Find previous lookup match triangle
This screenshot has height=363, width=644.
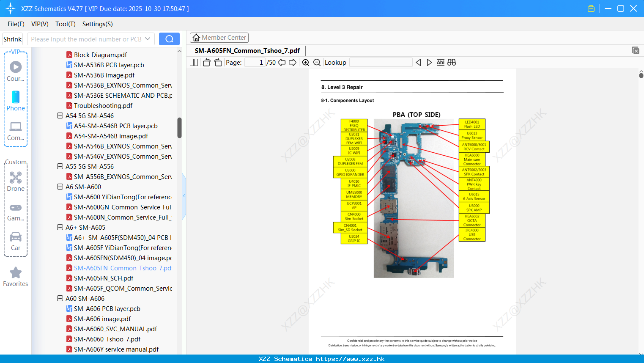418,62
